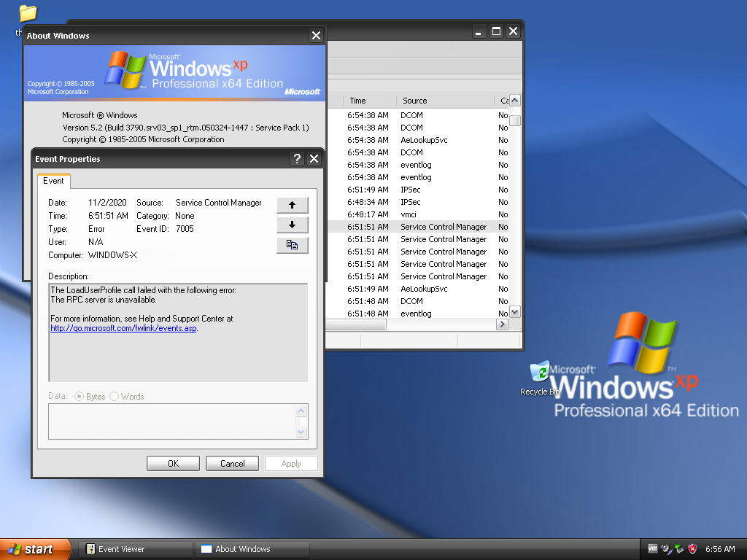This screenshot has height=560, width=747.
Task: Click the speaker volume tray icon
Action: pyautogui.click(x=666, y=549)
